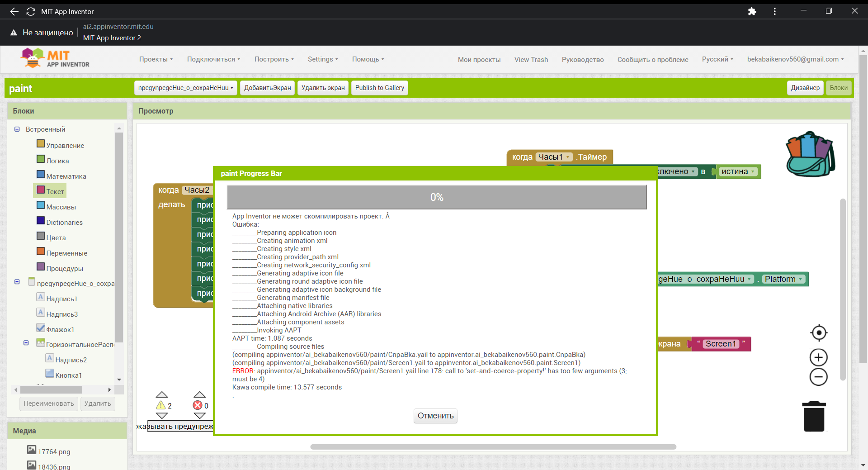Reload the page with refresh icon
The height and width of the screenshot is (470, 868).
pos(31,11)
